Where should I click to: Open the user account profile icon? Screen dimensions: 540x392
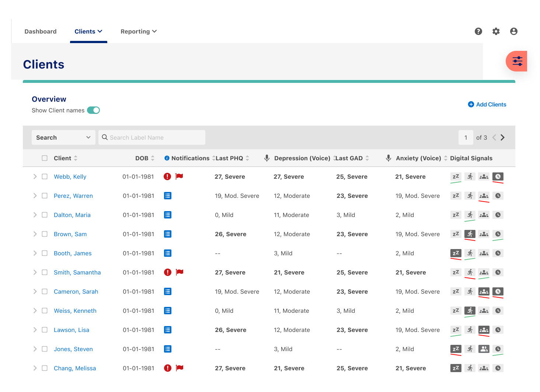(514, 31)
